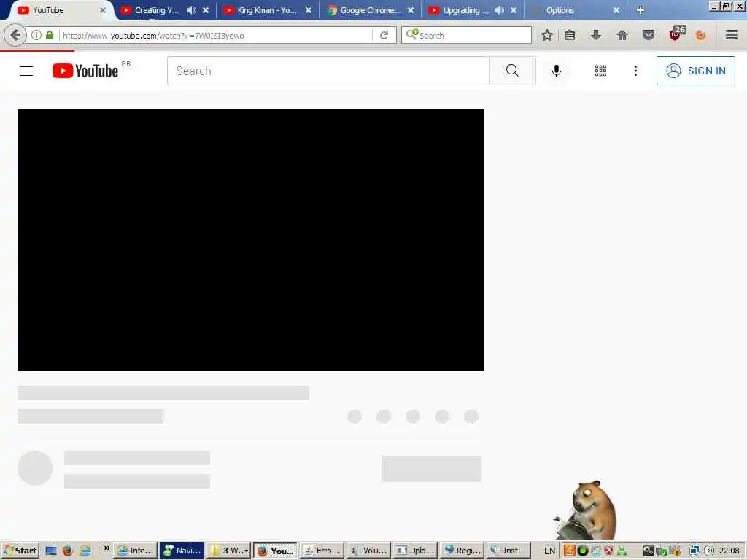Click the Pocket icon in toolbar

point(649,35)
